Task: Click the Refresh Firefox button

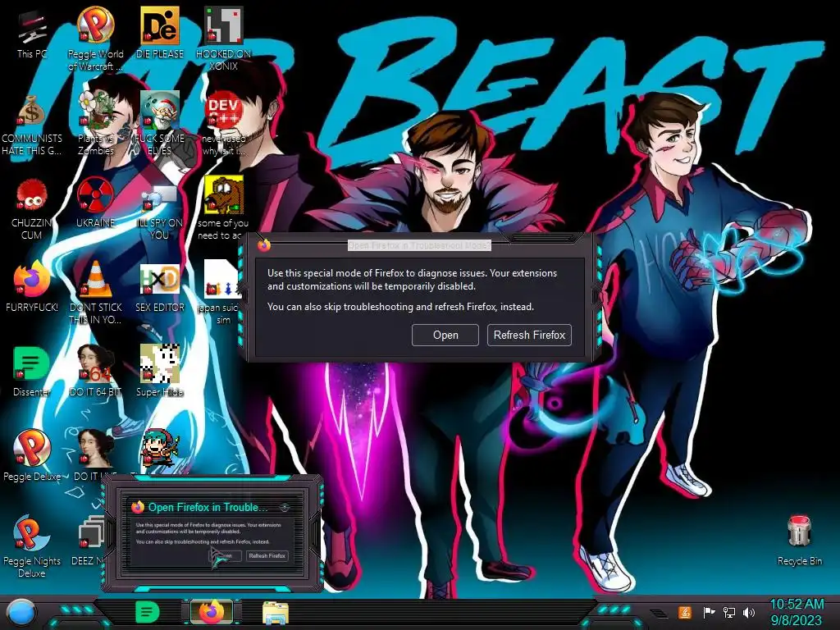Action: [529, 335]
